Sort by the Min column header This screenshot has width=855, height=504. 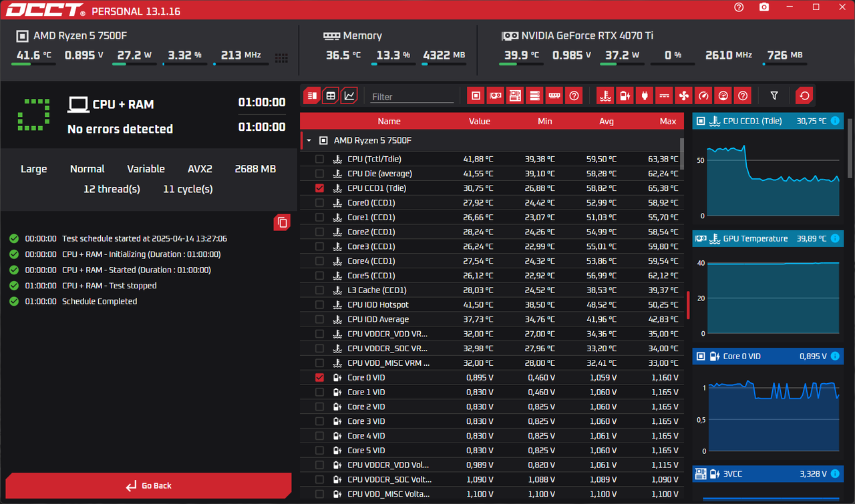pos(545,121)
